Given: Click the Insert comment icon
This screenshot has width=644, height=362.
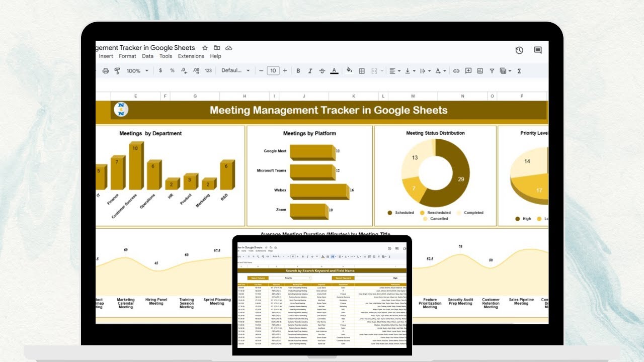Looking at the screenshot, I should (x=468, y=71).
